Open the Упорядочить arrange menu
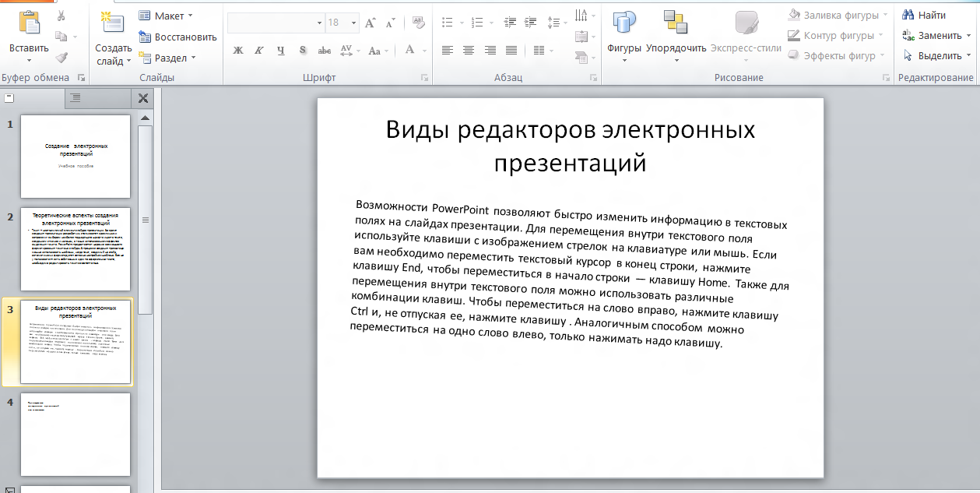Viewport: 980px width, 493px height. (676, 35)
